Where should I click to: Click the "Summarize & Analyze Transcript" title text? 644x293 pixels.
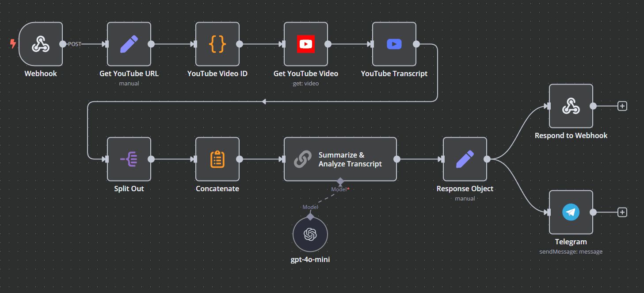click(350, 159)
